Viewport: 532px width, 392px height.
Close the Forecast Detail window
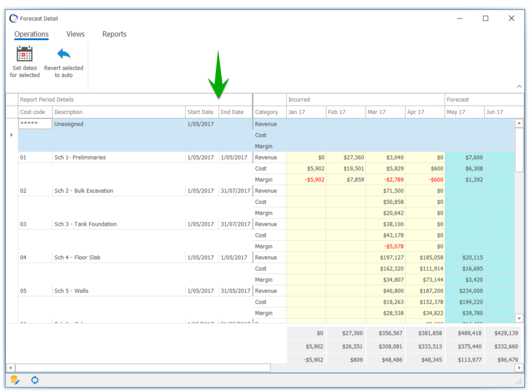point(511,18)
